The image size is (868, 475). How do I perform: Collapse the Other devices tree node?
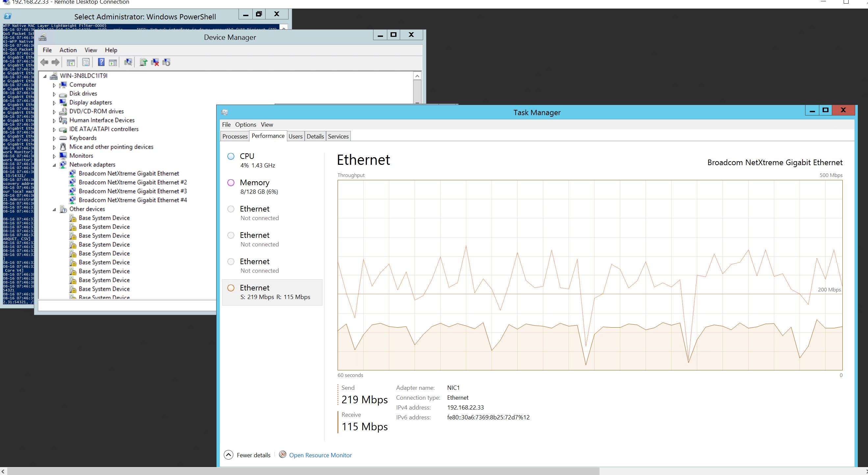coord(54,209)
